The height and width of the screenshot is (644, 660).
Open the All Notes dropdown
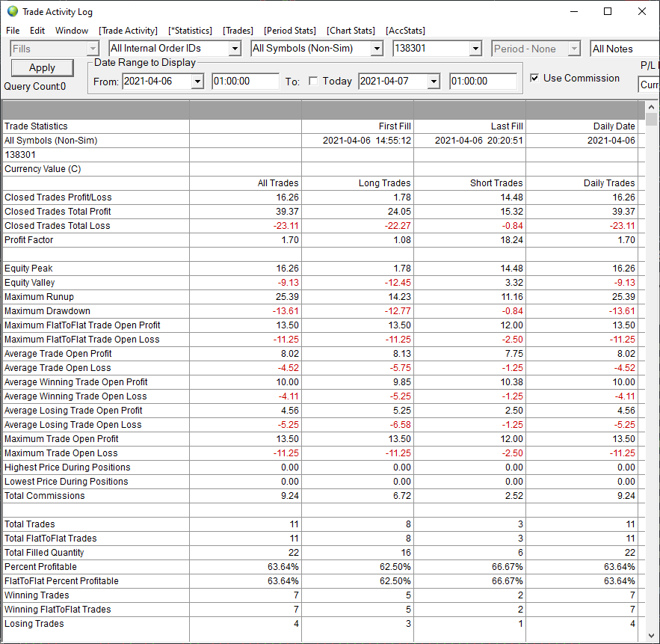tap(625, 49)
